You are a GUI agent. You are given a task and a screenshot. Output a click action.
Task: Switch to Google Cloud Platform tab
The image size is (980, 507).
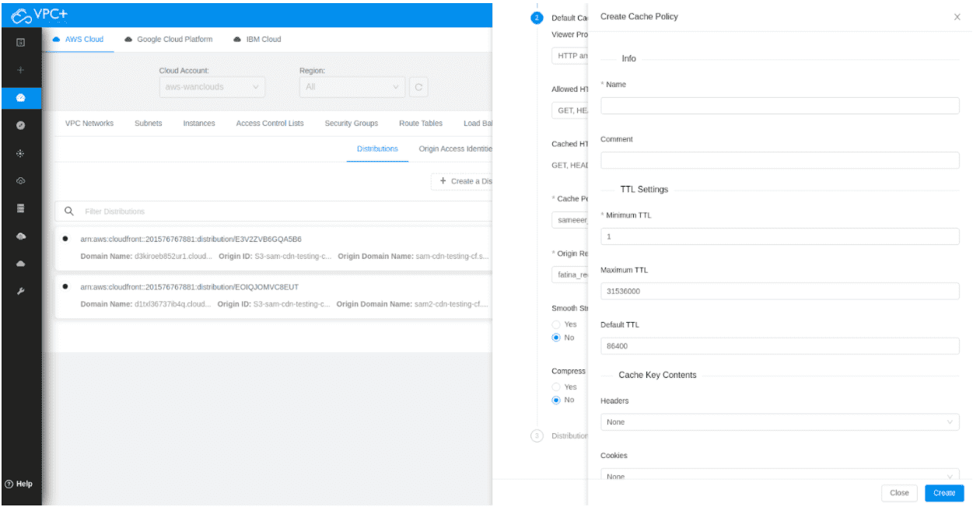(x=169, y=40)
